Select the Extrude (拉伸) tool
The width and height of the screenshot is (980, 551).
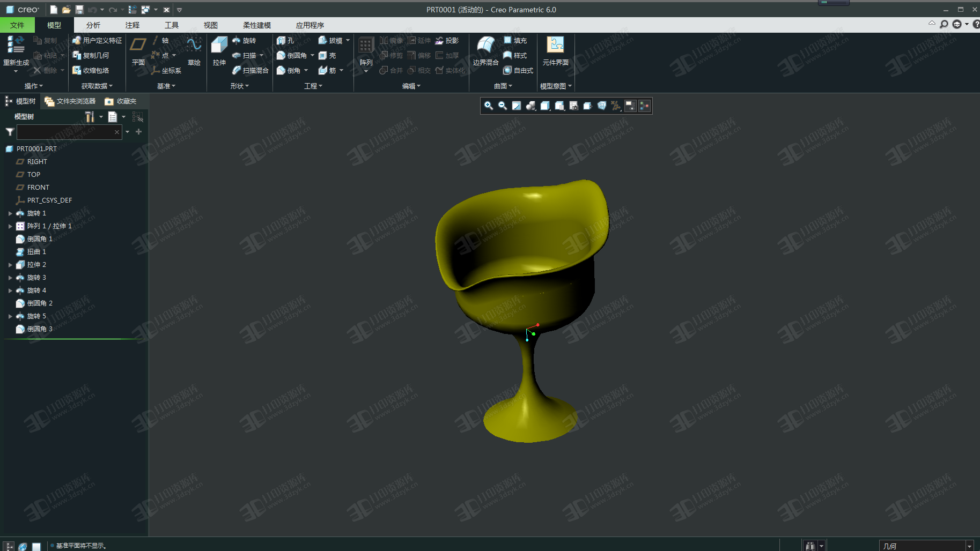pyautogui.click(x=219, y=51)
